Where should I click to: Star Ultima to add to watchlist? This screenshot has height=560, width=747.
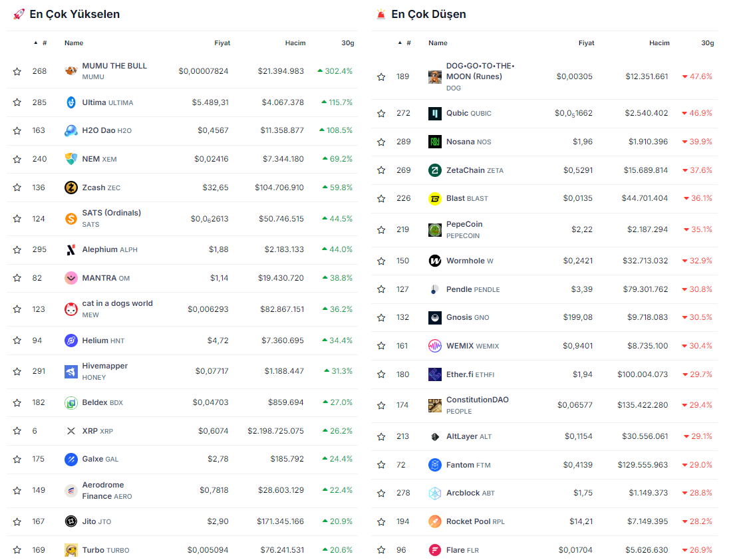[x=17, y=102]
